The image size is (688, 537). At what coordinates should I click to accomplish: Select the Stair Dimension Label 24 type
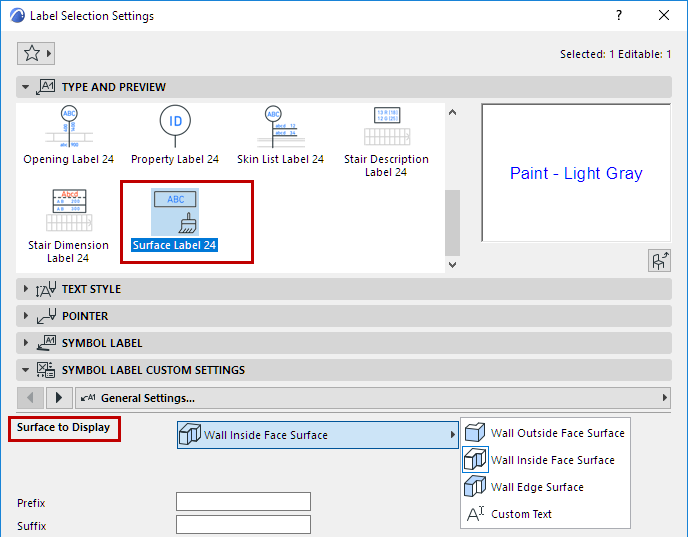point(68,226)
